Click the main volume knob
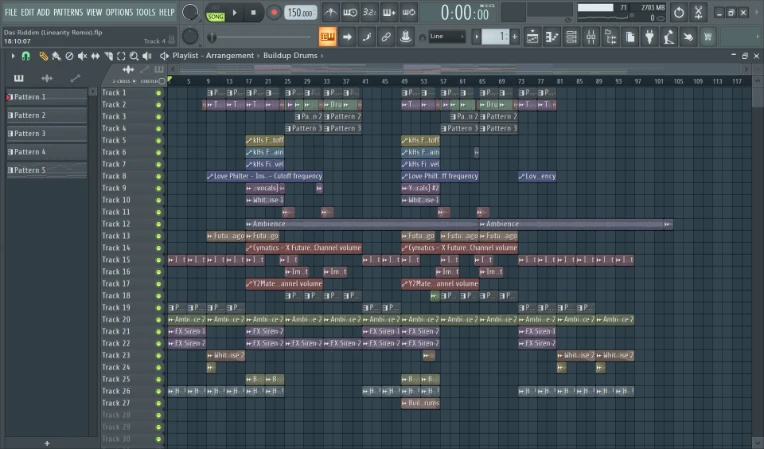Screen dimensions: 764x449 click(x=190, y=12)
